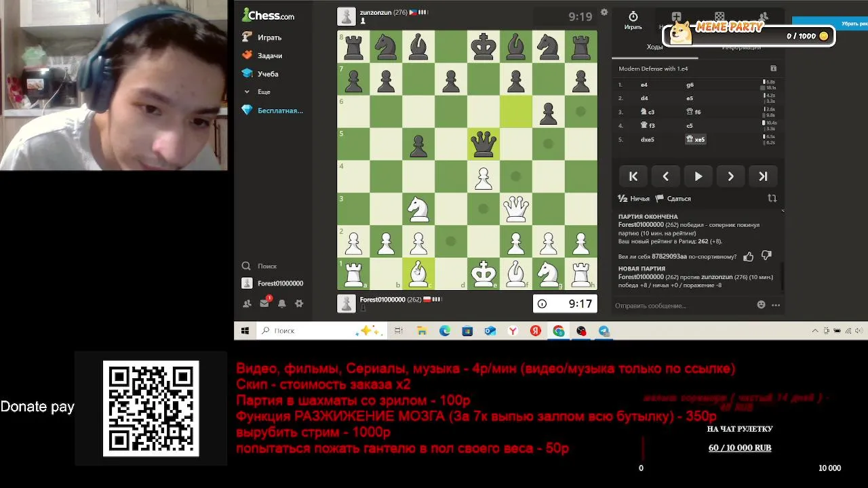Screen dimensions: 868x488
Task: Open the emoji picker in chat
Action: (761, 305)
